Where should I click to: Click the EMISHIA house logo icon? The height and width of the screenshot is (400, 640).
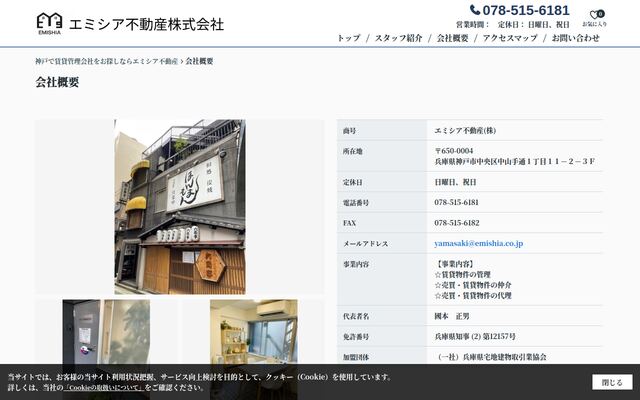pyautogui.click(x=49, y=24)
